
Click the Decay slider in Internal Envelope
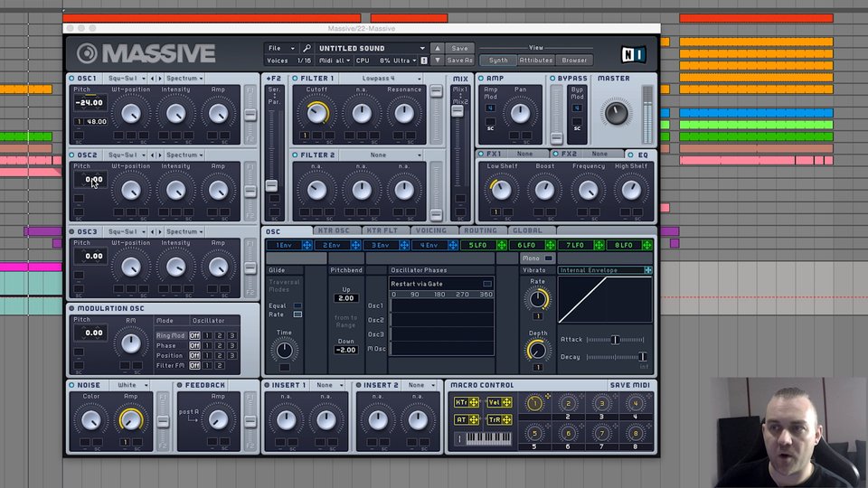(x=615, y=357)
